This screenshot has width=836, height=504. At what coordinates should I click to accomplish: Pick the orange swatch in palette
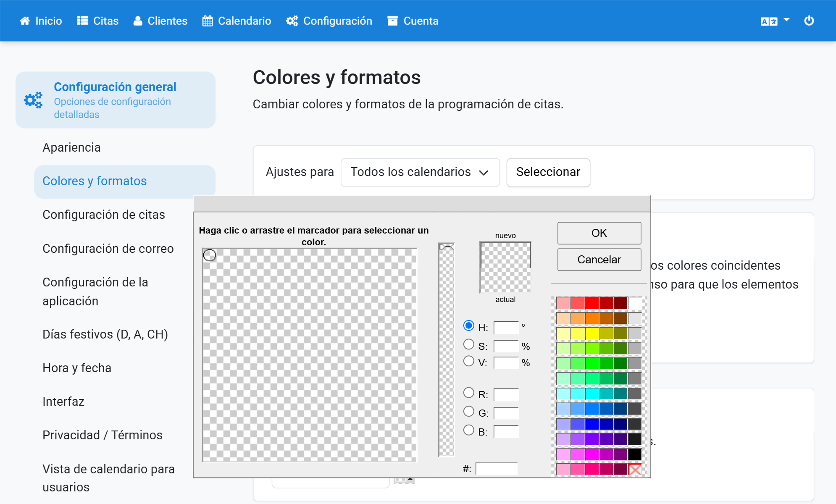coord(592,318)
